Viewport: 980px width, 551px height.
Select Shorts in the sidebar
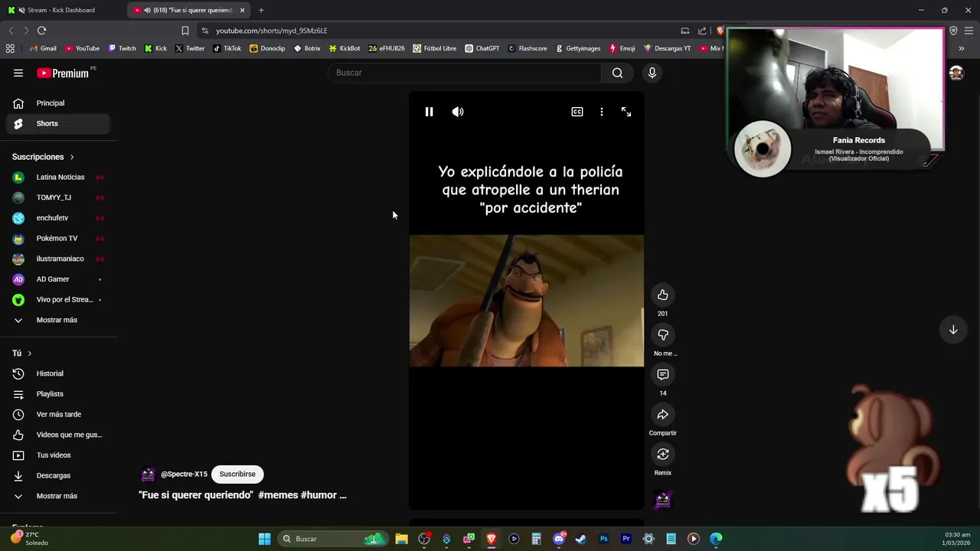(x=58, y=123)
